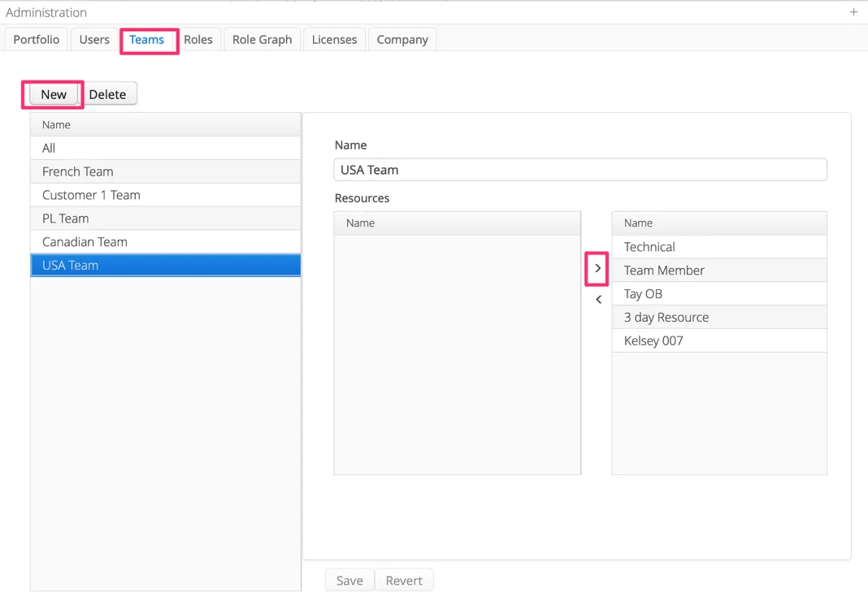
Task: Create a new team with New
Action: pos(54,94)
